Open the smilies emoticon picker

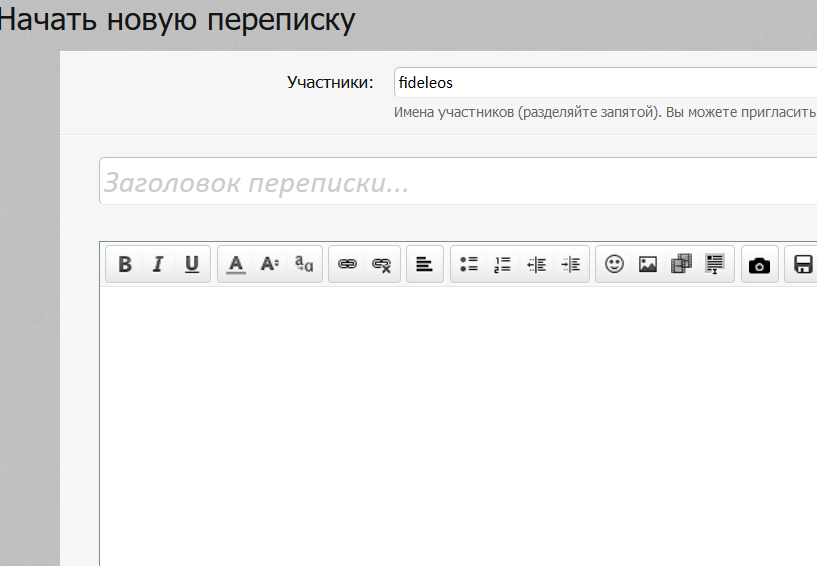coord(614,264)
